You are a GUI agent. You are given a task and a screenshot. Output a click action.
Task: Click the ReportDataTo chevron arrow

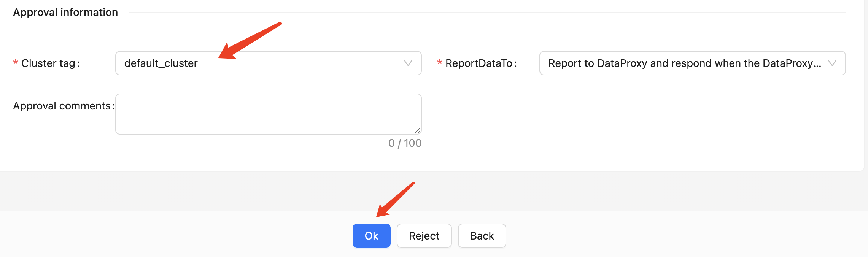[x=832, y=63]
